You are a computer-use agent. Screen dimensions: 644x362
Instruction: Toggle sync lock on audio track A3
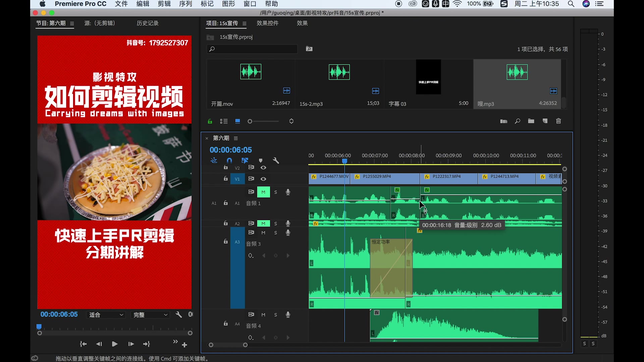click(x=251, y=232)
